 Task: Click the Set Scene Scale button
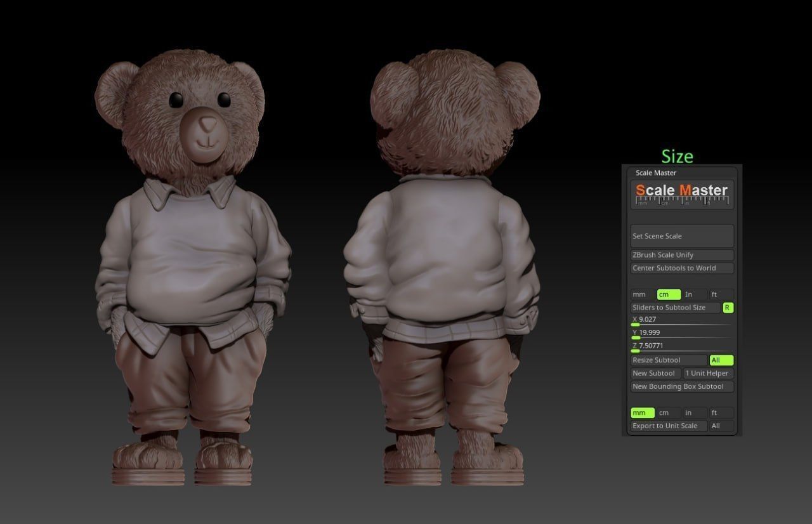[x=682, y=236]
